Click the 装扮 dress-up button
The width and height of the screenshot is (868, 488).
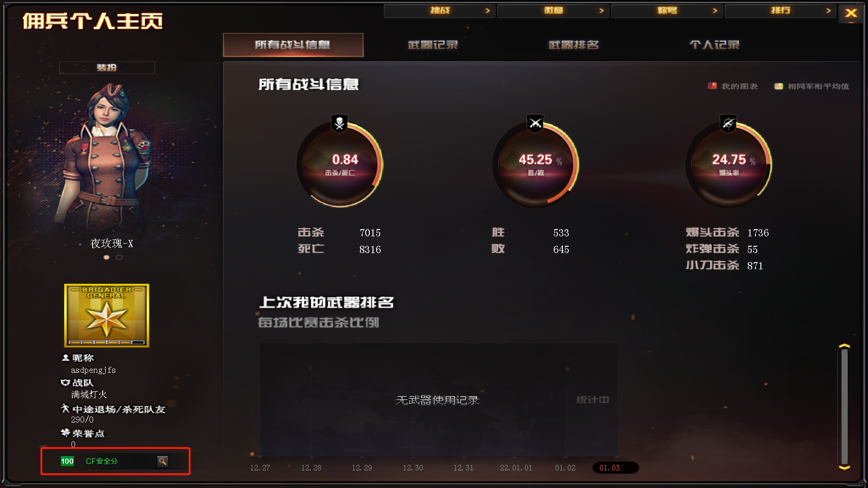coord(107,68)
